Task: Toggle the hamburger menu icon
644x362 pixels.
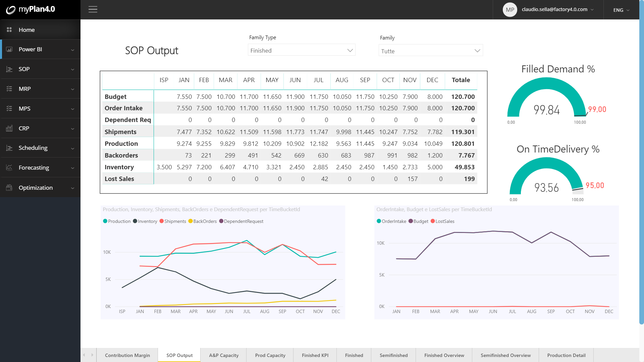Action: coord(93,9)
